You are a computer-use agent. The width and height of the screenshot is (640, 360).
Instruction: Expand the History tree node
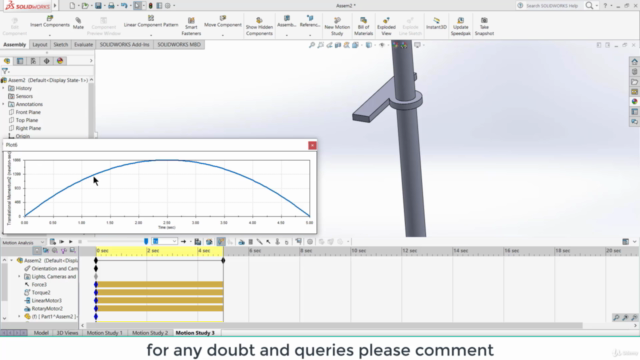tap(4, 88)
